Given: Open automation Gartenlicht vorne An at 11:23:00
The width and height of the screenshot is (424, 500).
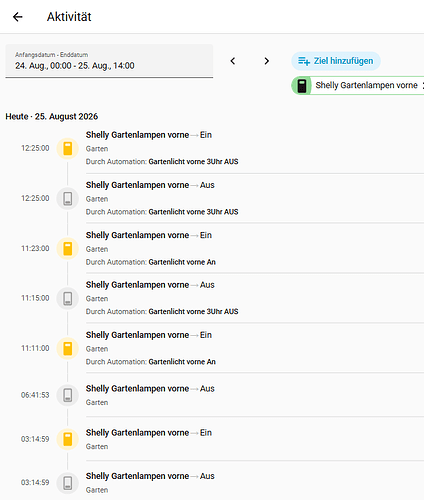Looking at the screenshot, I should (182, 262).
